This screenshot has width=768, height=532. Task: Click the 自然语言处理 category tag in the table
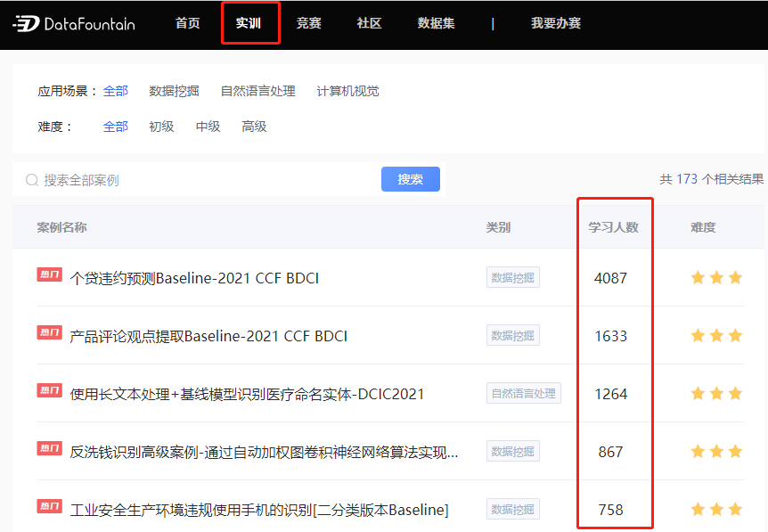(x=524, y=394)
